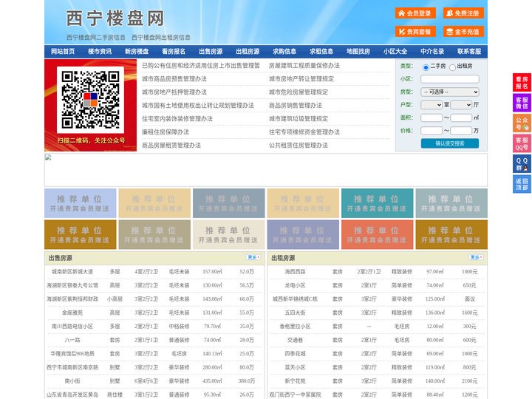Click the 返回顶部 side icon
The image size is (532, 399).
(x=522, y=184)
